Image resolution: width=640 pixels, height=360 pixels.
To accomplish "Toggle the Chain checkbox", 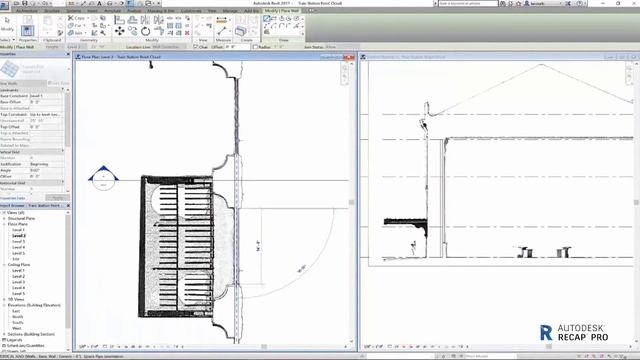I will (x=196, y=47).
